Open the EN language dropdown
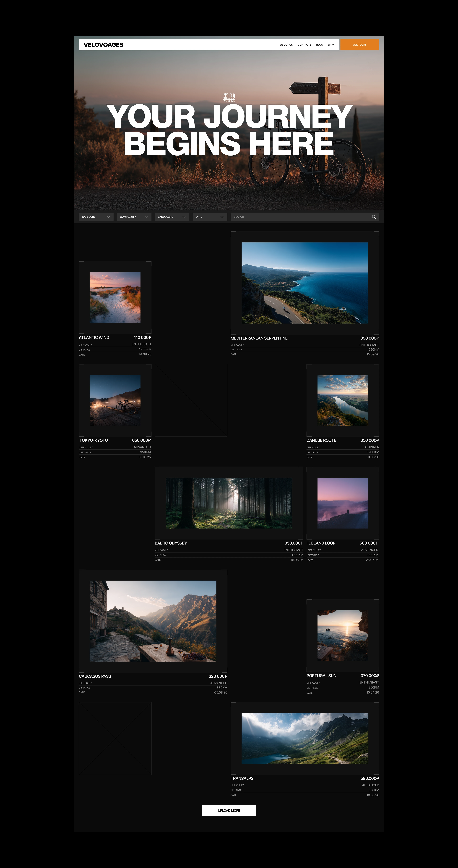Viewport: 458px width, 868px height. coord(331,45)
